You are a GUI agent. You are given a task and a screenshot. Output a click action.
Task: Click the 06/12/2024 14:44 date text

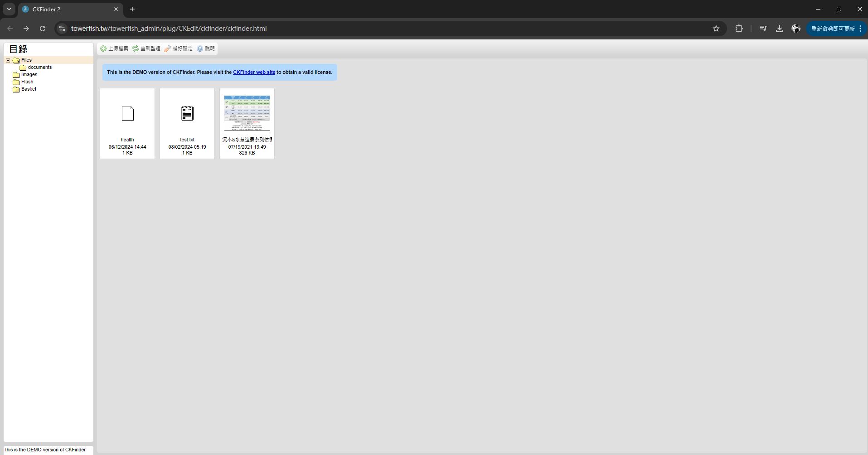127,147
